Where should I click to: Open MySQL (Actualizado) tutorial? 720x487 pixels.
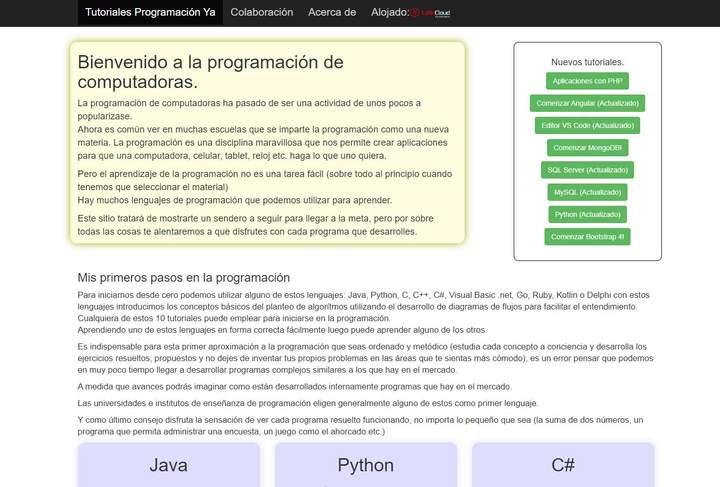click(x=587, y=192)
